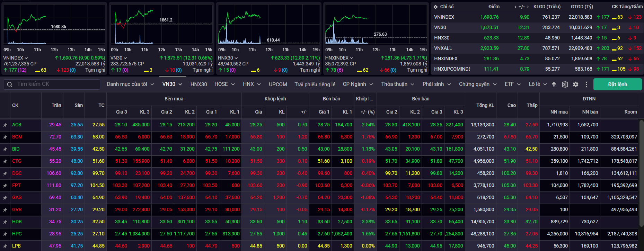The height and width of the screenshot is (251, 644).
Task: Toggle pin for GVR stock
Action: coord(5,210)
